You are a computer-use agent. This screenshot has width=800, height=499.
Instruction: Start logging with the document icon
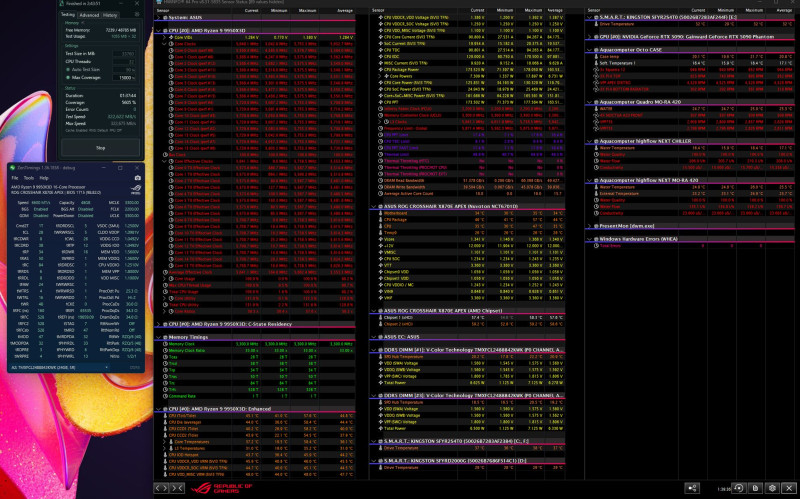click(755, 488)
